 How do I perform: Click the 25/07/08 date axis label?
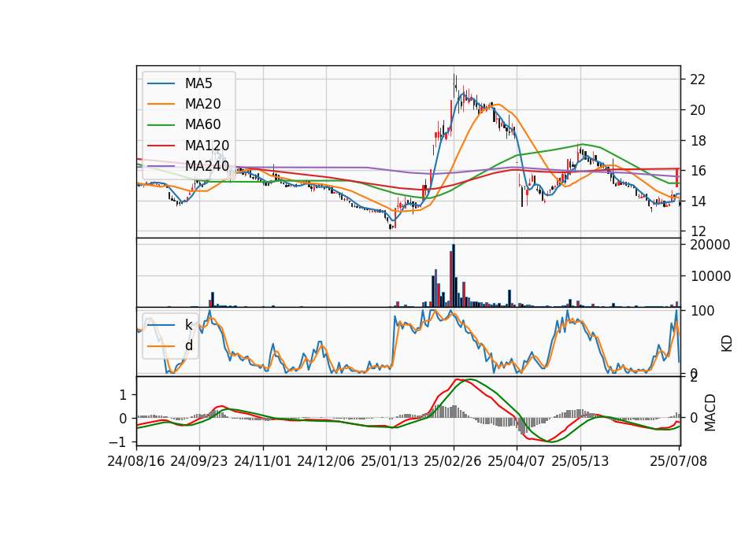click(x=678, y=461)
